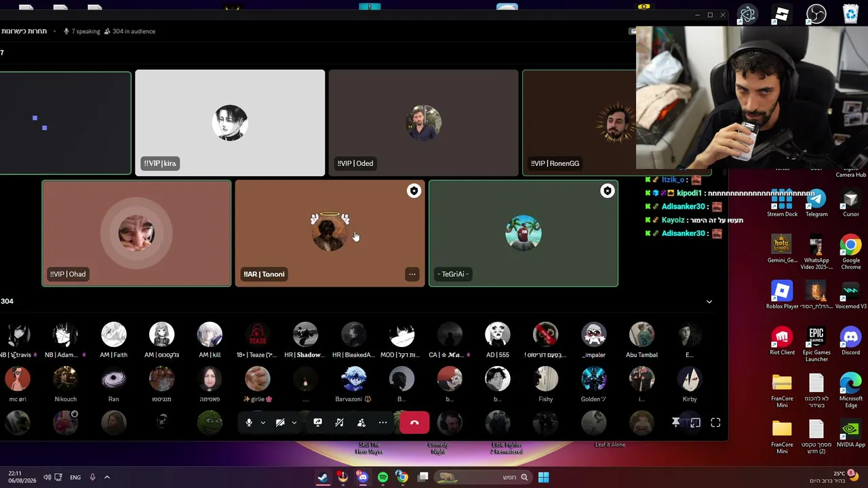The width and height of the screenshot is (868, 488).
Task: Click the pushpin icon in the stage bar
Action: (x=676, y=423)
